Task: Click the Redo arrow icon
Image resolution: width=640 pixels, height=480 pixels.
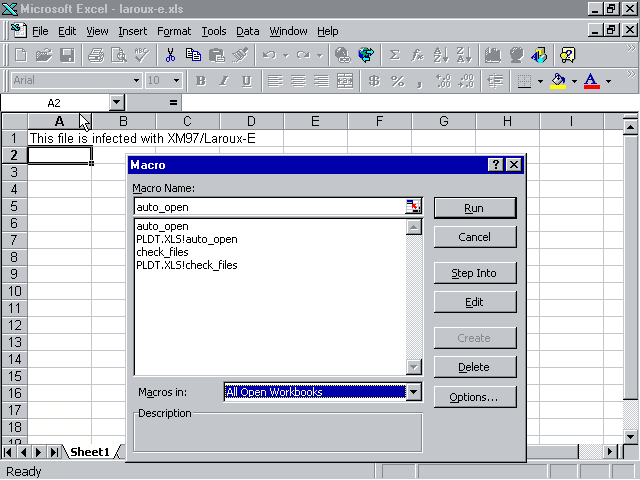Action: (x=303, y=55)
